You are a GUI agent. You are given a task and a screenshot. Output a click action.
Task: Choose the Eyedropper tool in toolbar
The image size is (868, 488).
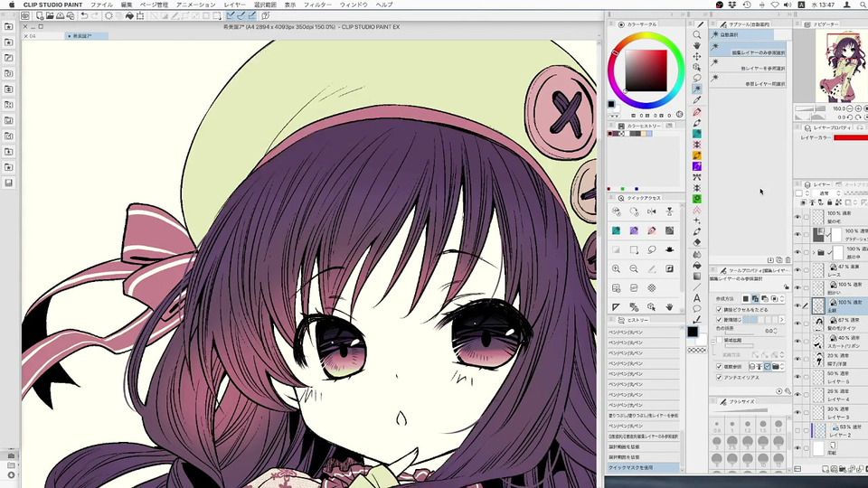click(697, 99)
